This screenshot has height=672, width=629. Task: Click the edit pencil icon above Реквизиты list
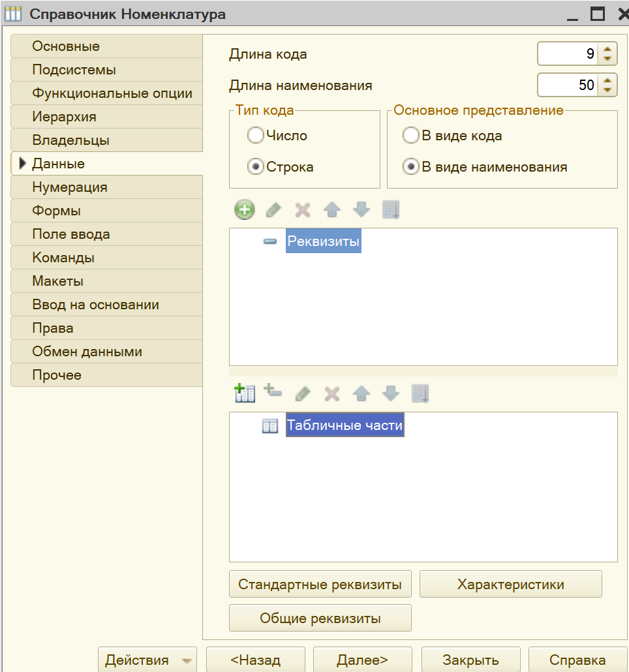(x=274, y=210)
